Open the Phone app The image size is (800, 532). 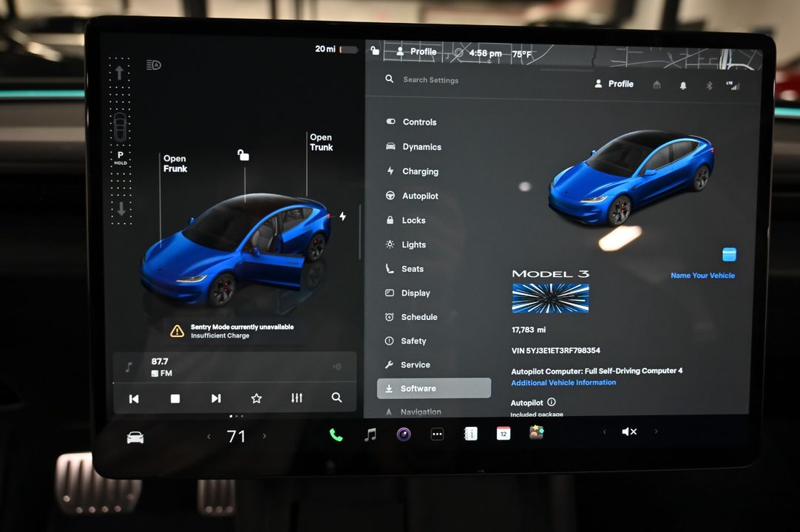coord(336,434)
